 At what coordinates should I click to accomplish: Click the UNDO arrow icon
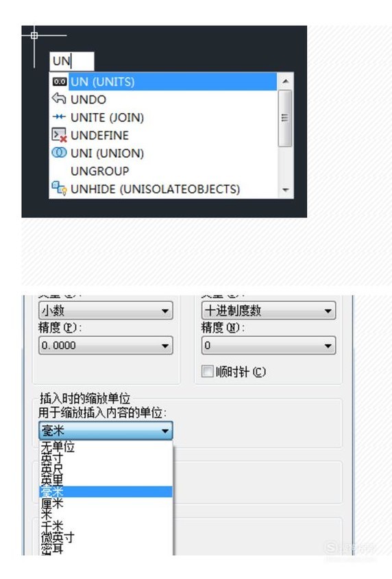click(x=59, y=99)
